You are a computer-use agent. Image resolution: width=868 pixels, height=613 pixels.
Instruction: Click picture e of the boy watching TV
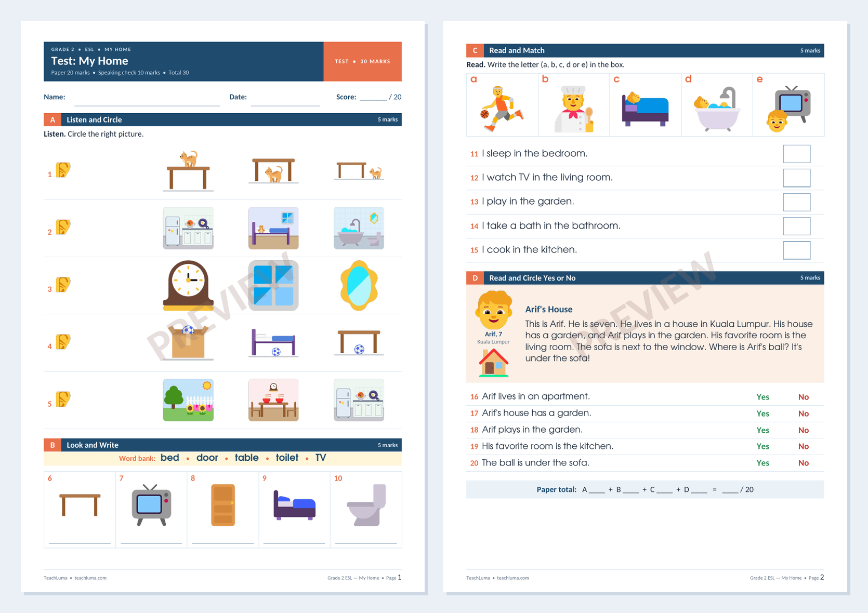788,109
